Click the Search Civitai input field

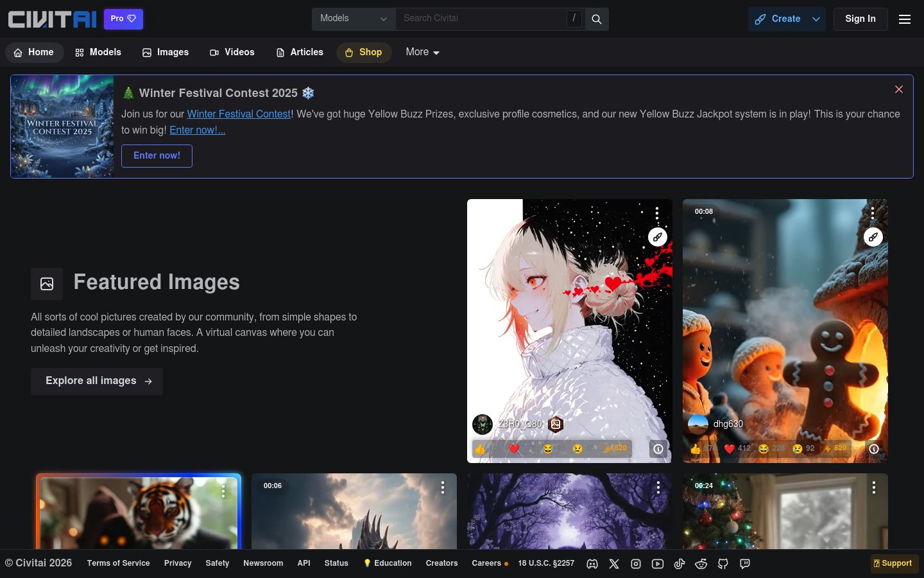pos(481,19)
